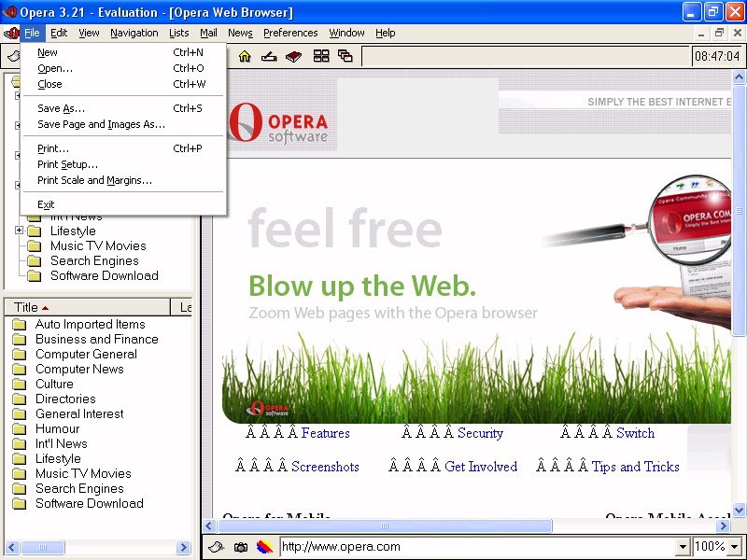
Task: Tile windows using the four-squares icon
Action: (321, 56)
